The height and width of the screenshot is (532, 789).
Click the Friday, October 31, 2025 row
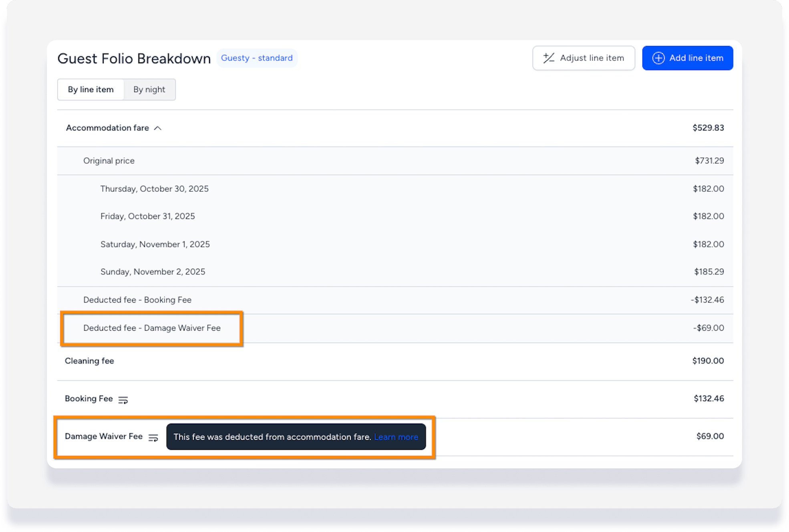(x=147, y=216)
